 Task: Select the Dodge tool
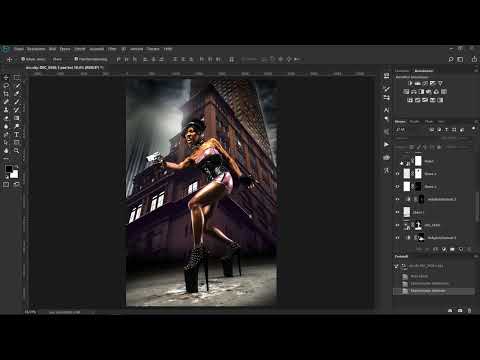coord(16,126)
